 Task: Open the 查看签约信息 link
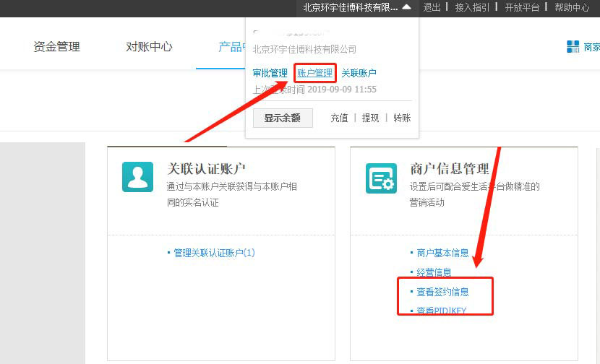pos(442,292)
